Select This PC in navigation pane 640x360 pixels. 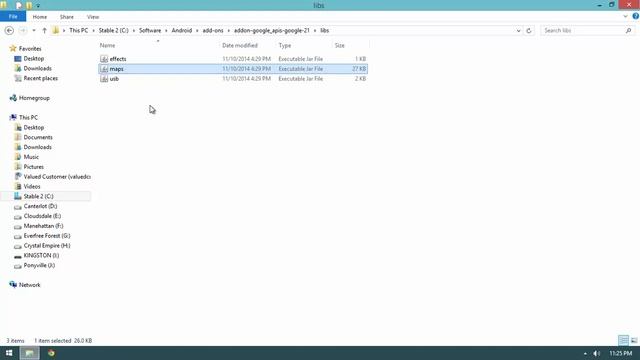[28, 118]
